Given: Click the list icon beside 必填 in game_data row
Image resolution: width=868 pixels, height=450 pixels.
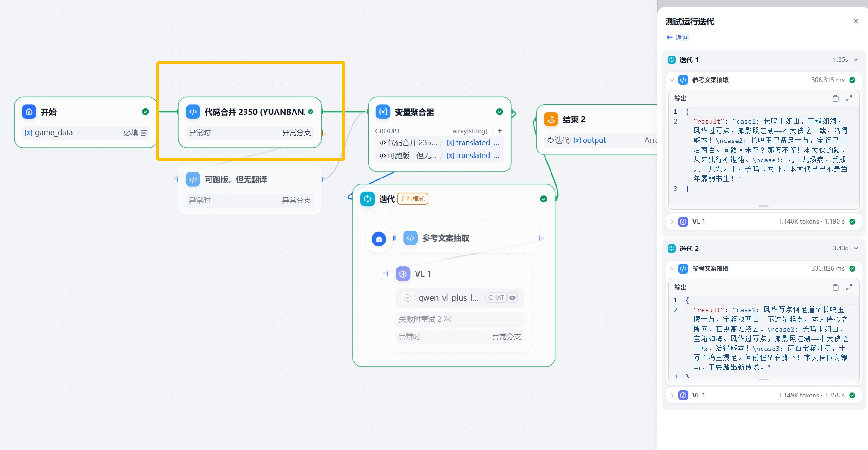Looking at the screenshot, I should pos(144,133).
